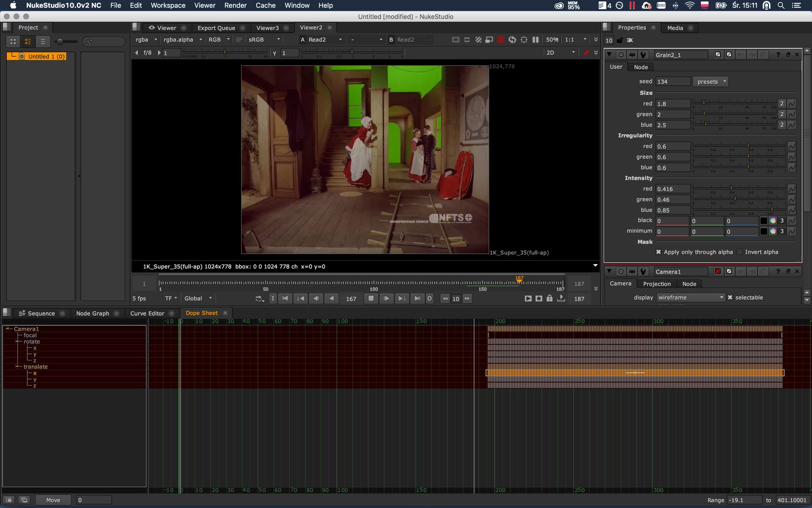812x508 pixels.
Task: Click the black value color swatch
Action: coord(763,221)
